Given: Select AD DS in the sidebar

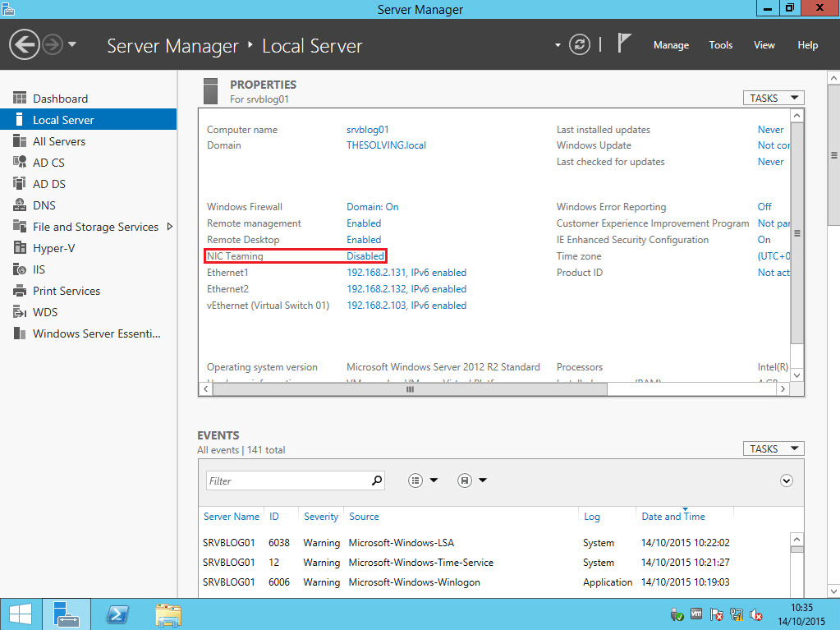Looking at the screenshot, I should point(49,183).
